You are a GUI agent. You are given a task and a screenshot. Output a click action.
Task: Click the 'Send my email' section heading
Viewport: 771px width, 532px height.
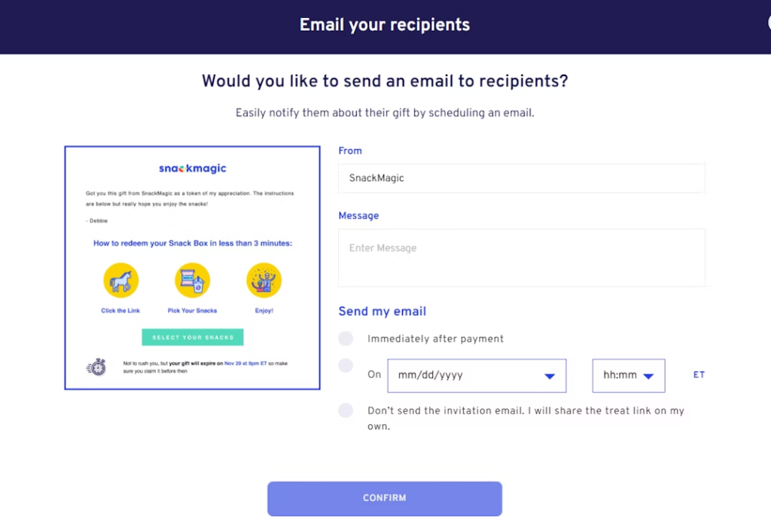pyautogui.click(x=382, y=311)
